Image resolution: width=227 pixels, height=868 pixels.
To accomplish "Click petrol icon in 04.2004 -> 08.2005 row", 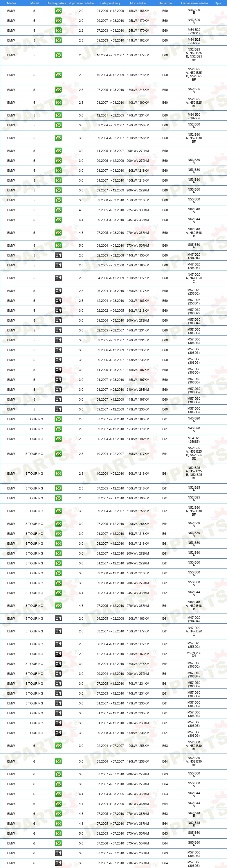I will point(58,804).
